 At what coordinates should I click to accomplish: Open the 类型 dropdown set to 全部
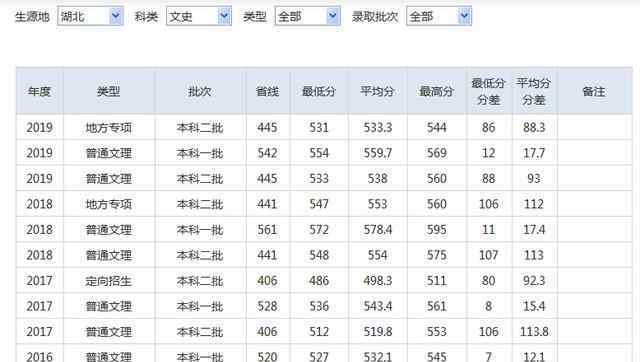point(307,16)
